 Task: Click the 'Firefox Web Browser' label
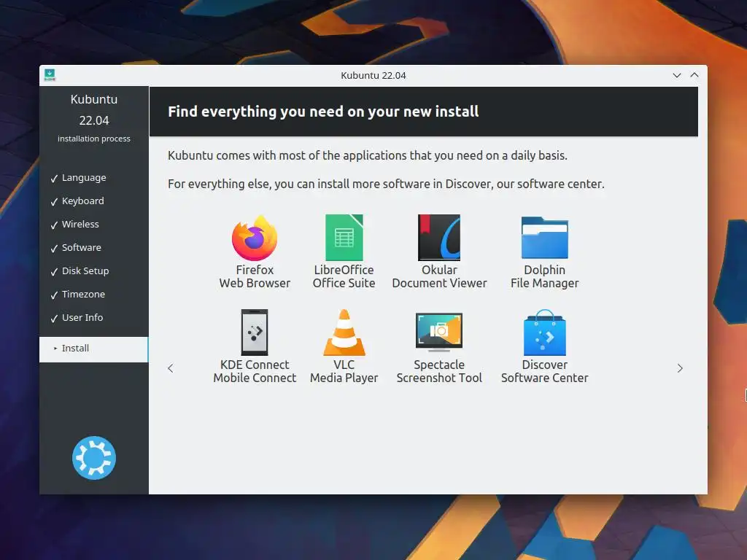(x=255, y=276)
